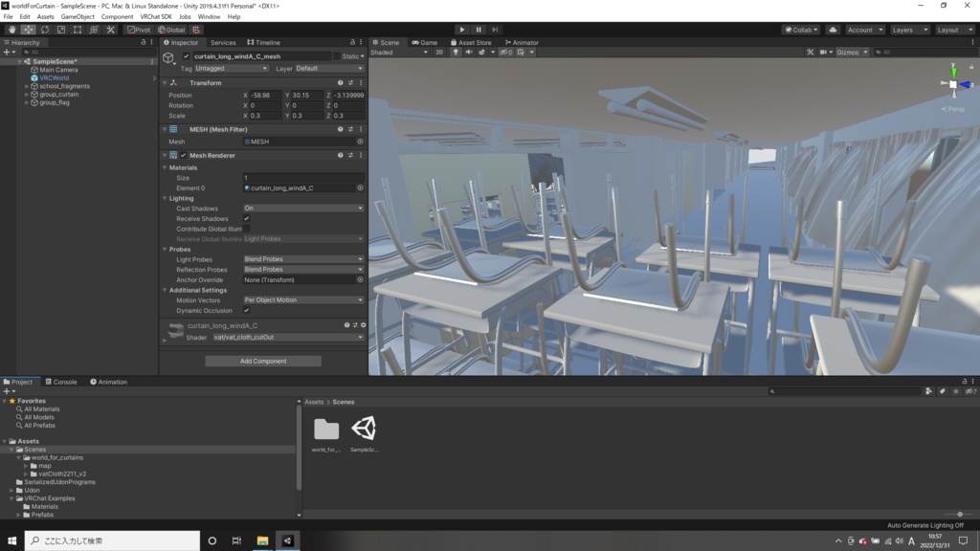Click the Pause button
The width and height of the screenshot is (980, 551).
(x=479, y=30)
